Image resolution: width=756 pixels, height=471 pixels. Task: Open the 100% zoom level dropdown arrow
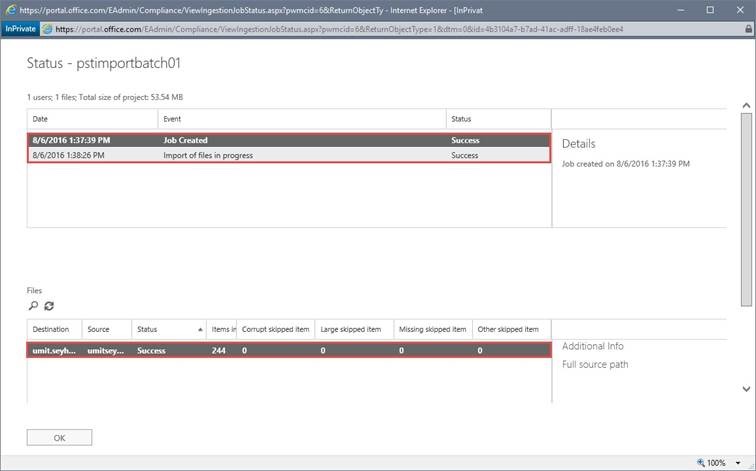[738, 463]
